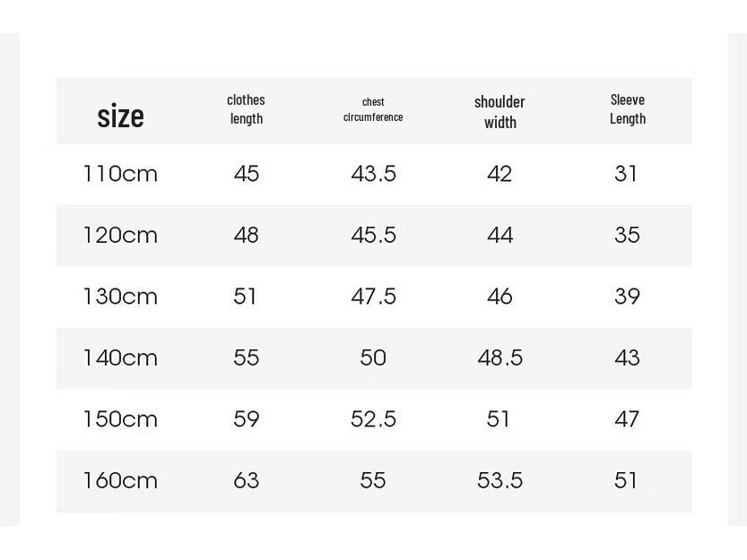747x560 pixels.
Task: Click the "chest circumference" column header
Action: point(373,109)
